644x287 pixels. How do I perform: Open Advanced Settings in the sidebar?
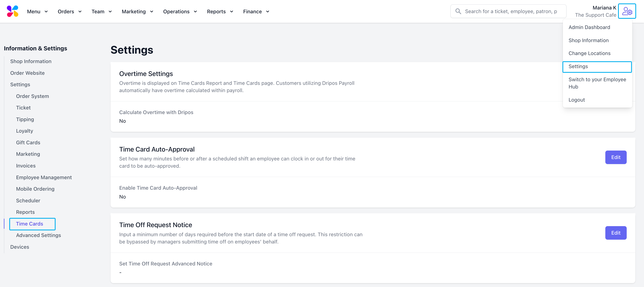point(38,235)
